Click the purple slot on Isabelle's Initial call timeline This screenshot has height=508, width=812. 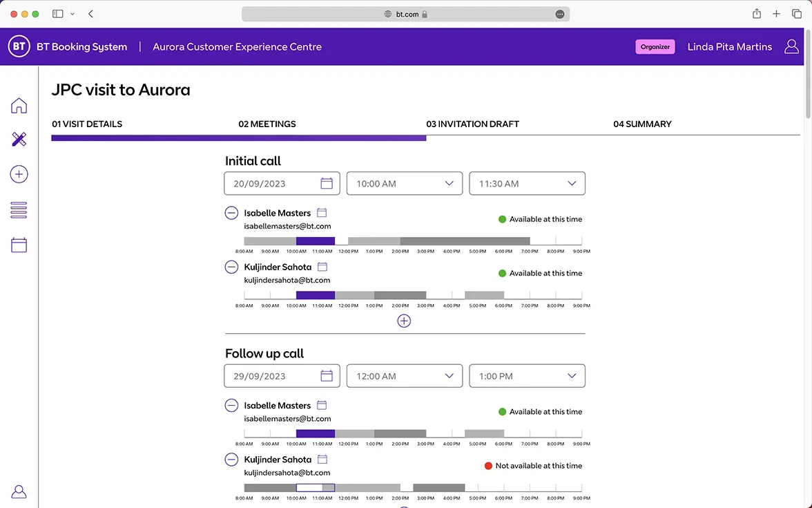pyautogui.click(x=315, y=241)
